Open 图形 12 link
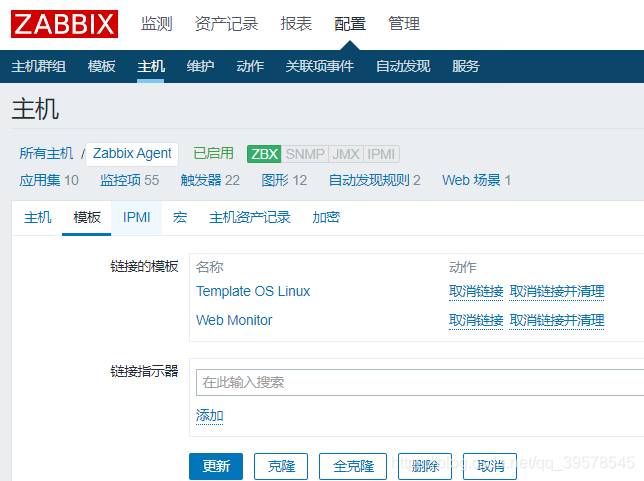The width and height of the screenshot is (644, 481). [284, 180]
